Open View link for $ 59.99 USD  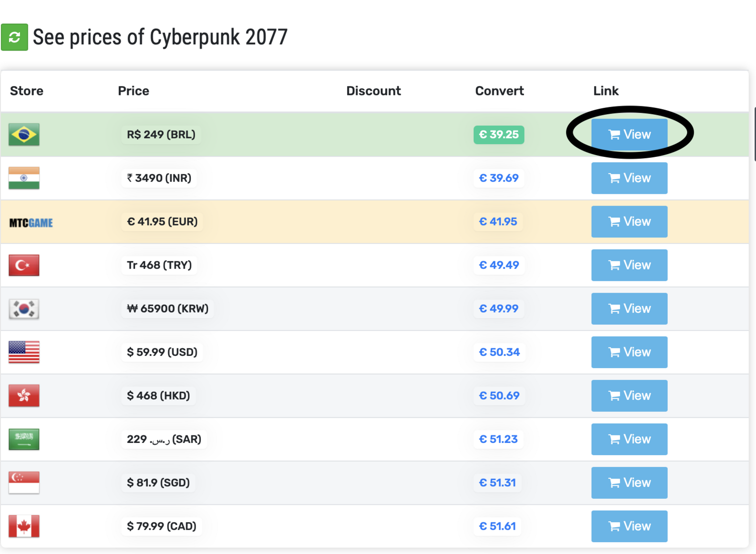(x=629, y=352)
